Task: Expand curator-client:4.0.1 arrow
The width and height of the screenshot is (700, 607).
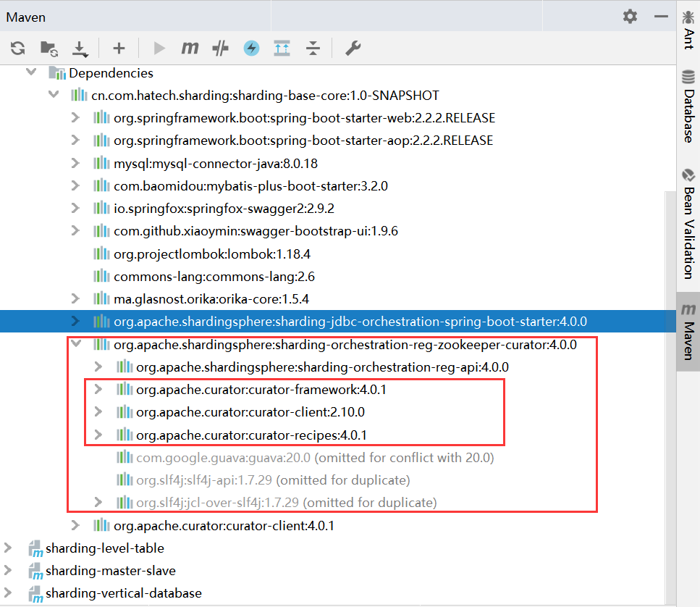Action: click(x=75, y=525)
